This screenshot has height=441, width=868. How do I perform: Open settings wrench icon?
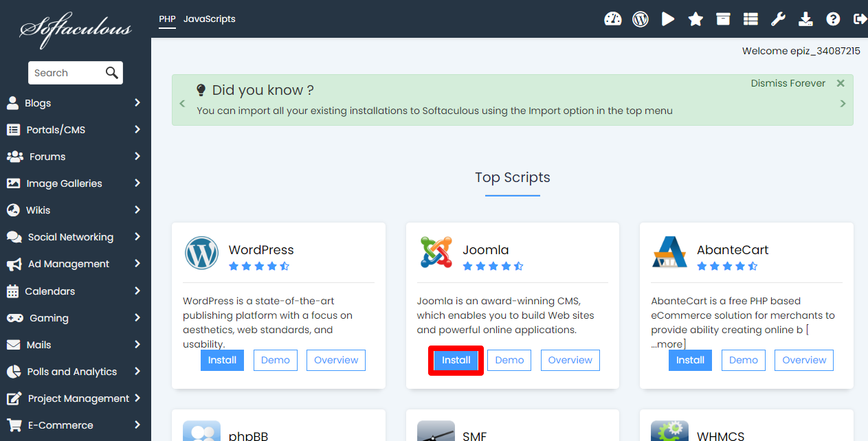pos(778,19)
